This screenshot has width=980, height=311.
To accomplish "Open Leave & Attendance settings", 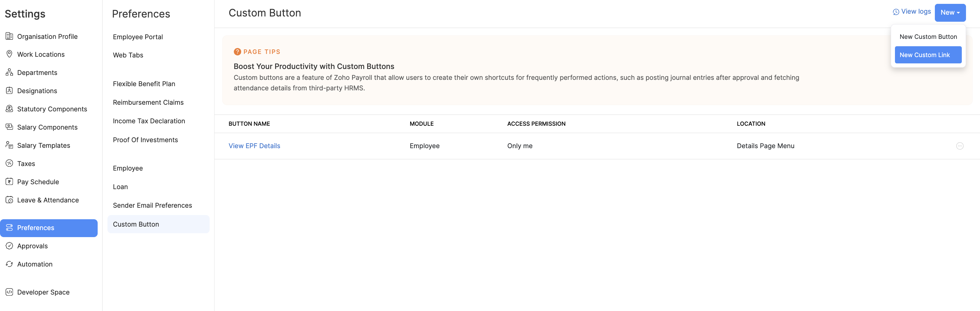I will point(48,200).
